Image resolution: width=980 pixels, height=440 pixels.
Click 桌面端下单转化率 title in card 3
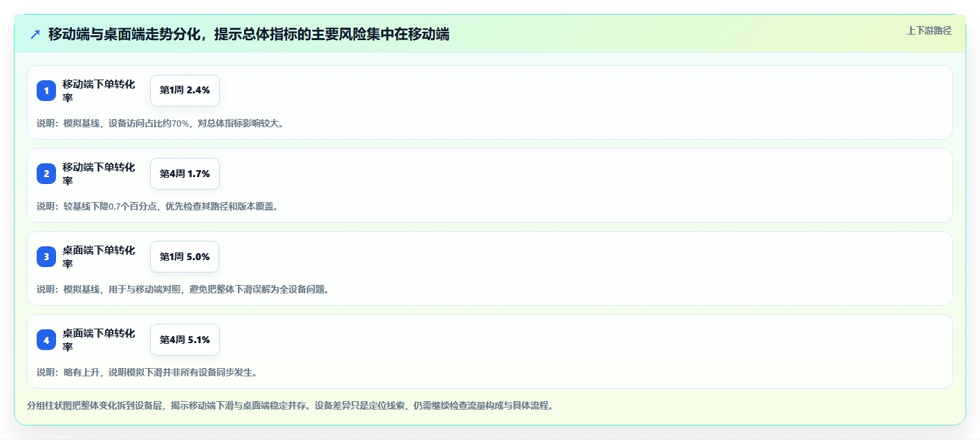(x=99, y=257)
